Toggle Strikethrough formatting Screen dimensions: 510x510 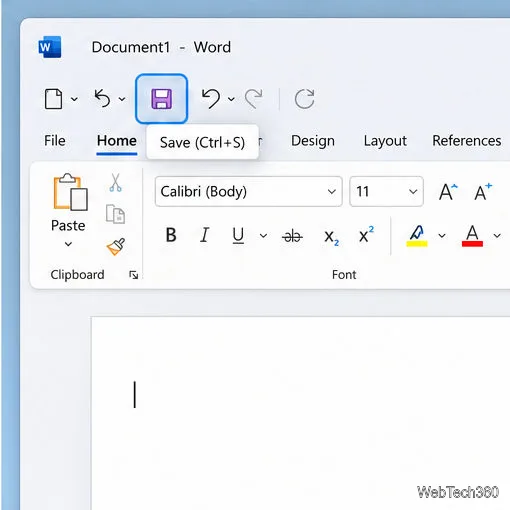[x=292, y=236]
